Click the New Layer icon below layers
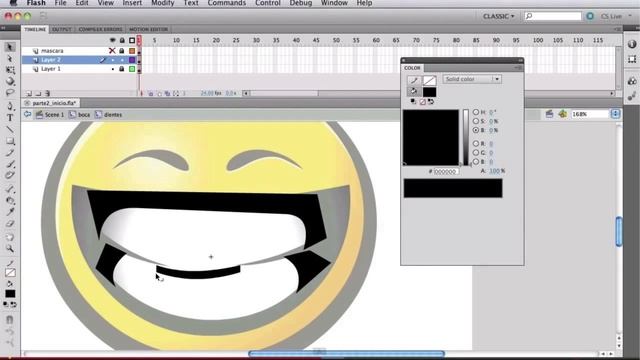This screenshot has width=640, height=360. point(29,93)
